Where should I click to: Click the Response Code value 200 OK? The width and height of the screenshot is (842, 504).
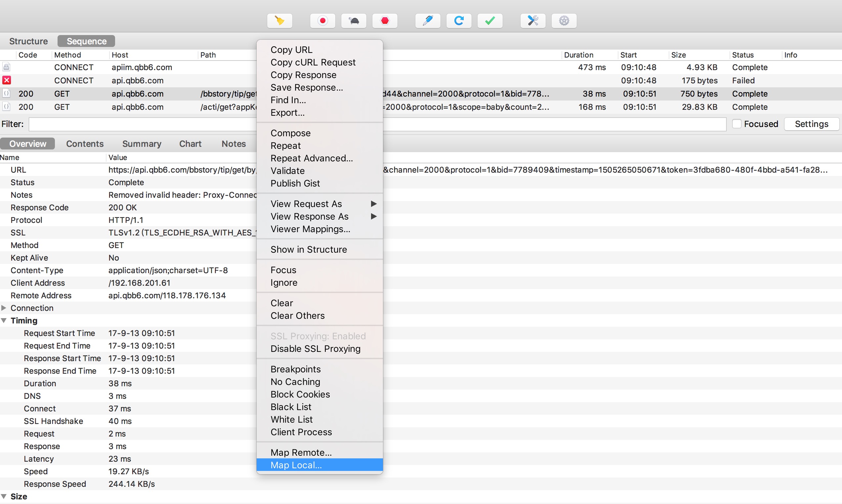point(123,207)
